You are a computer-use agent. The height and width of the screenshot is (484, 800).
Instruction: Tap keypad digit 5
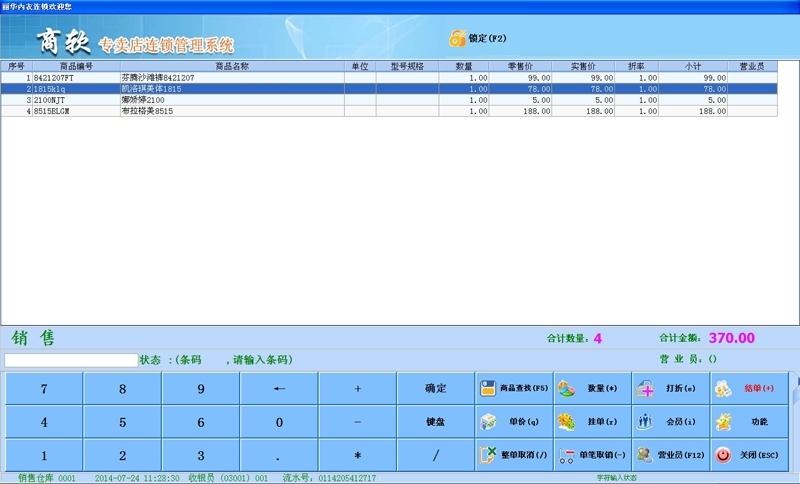point(122,422)
